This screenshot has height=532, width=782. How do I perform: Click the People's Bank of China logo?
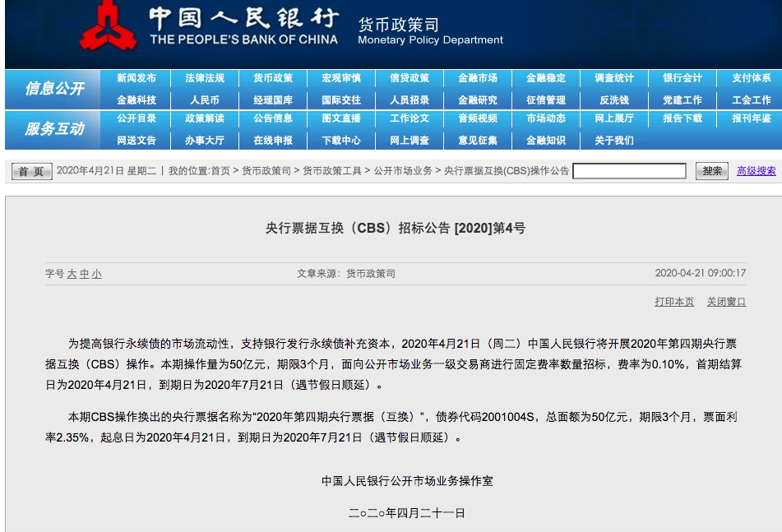coord(109,29)
